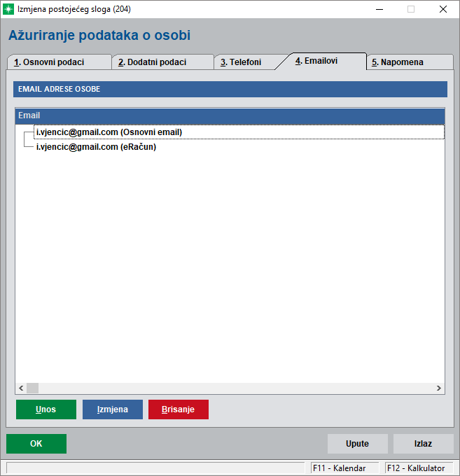The image size is (460, 476).
Task: Click the horizontal scrollbar left arrow
Action: coord(21,388)
